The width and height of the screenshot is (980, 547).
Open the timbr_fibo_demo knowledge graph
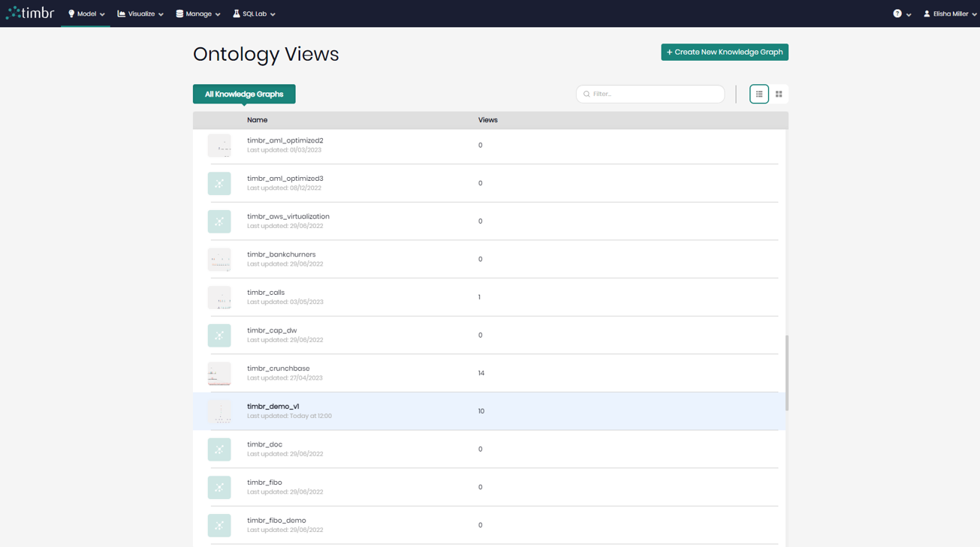pyautogui.click(x=276, y=520)
